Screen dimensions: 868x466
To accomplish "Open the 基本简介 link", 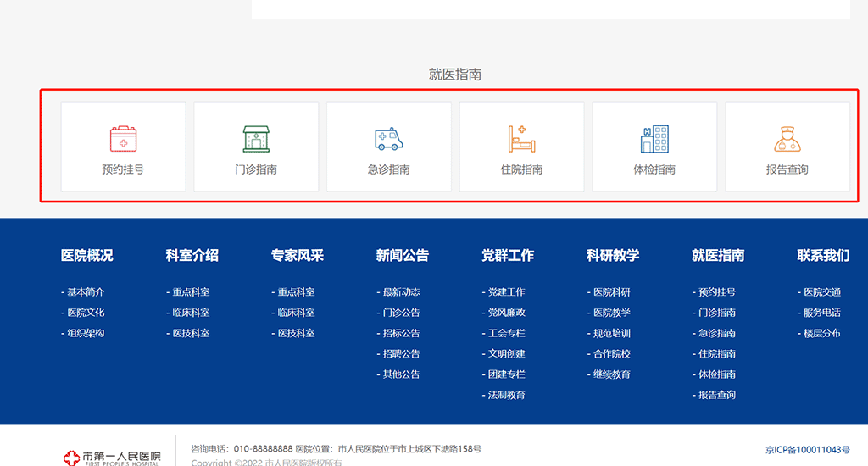I will [86, 292].
